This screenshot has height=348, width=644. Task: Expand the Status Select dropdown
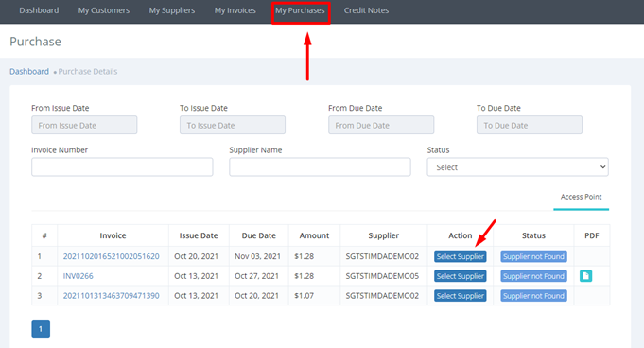[517, 167]
